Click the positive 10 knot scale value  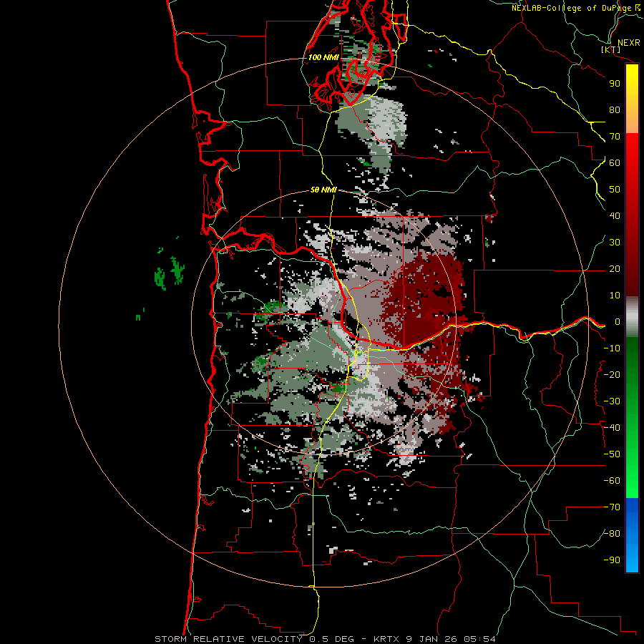(x=615, y=296)
